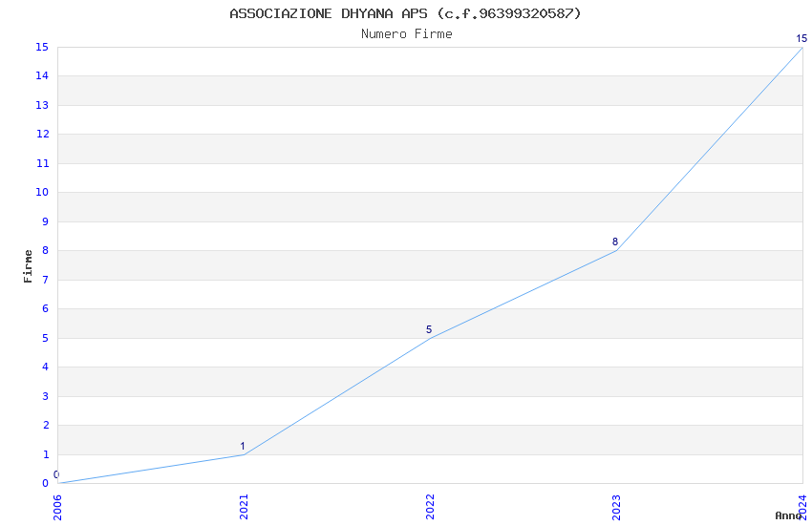Click data point label 15 at 2024
Image resolution: width=812 pixels, height=525 pixels.
tap(801, 38)
